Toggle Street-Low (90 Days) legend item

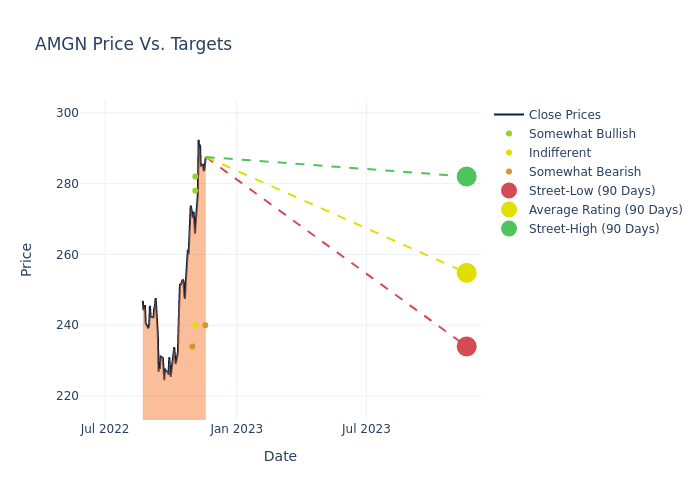tap(591, 191)
